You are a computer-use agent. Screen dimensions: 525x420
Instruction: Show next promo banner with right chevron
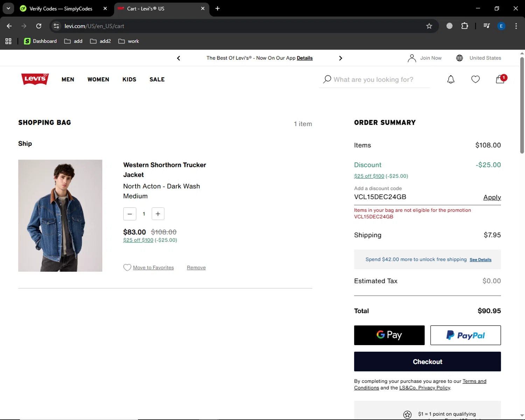[341, 58]
